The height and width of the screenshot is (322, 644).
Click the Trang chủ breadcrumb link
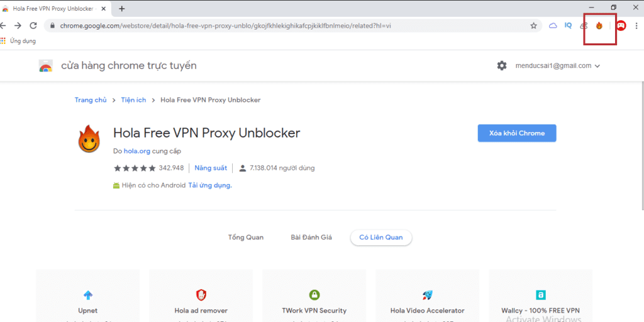[91, 100]
